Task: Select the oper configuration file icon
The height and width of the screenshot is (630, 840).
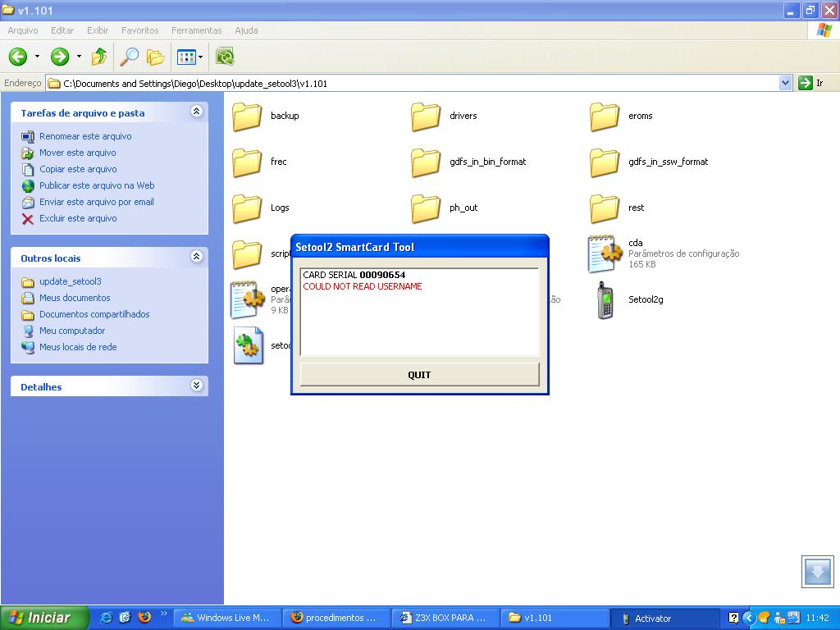Action: [247, 300]
